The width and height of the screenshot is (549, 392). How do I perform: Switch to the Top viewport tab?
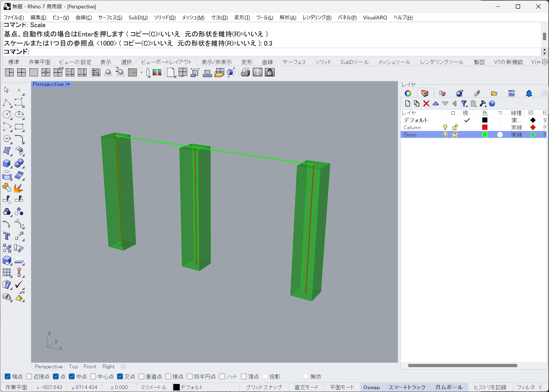tap(73, 367)
